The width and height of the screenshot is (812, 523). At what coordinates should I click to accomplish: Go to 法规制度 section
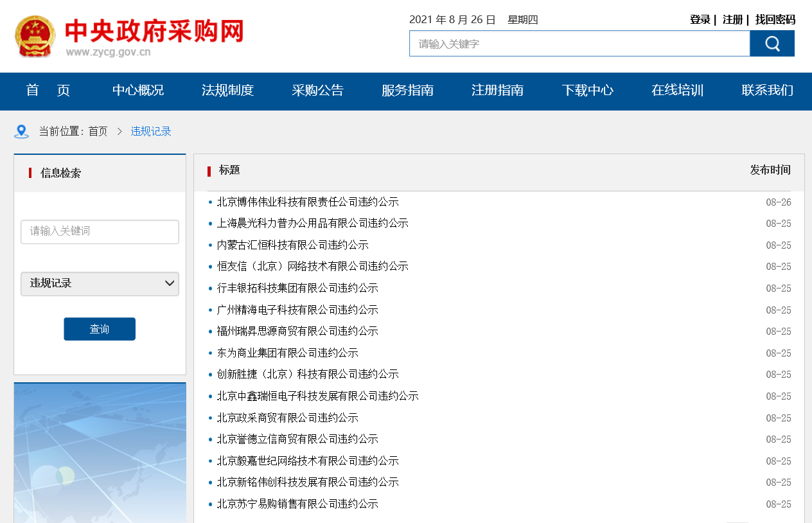[x=228, y=91]
